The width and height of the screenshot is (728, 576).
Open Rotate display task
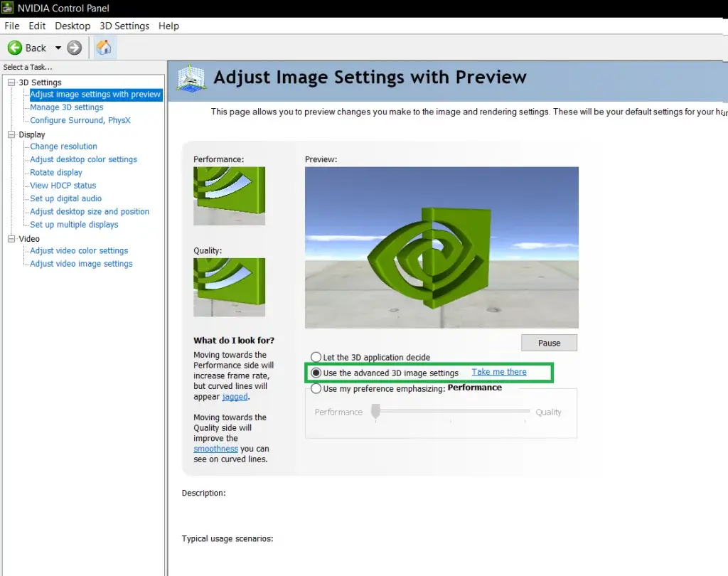click(x=56, y=172)
